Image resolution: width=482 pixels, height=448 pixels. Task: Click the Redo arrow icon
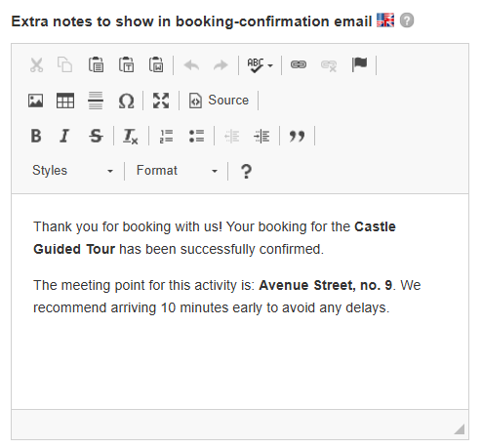(221, 65)
